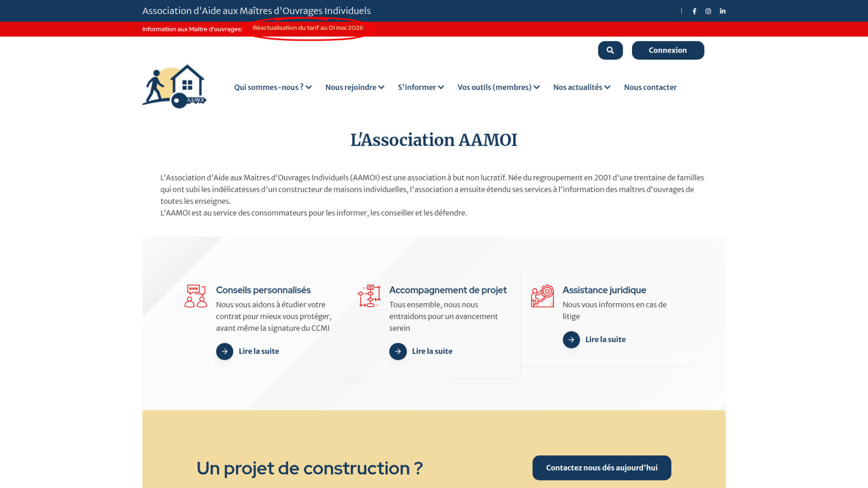Go to Nous contacter page
This screenshot has width=868, height=488.
click(x=650, y=87)
